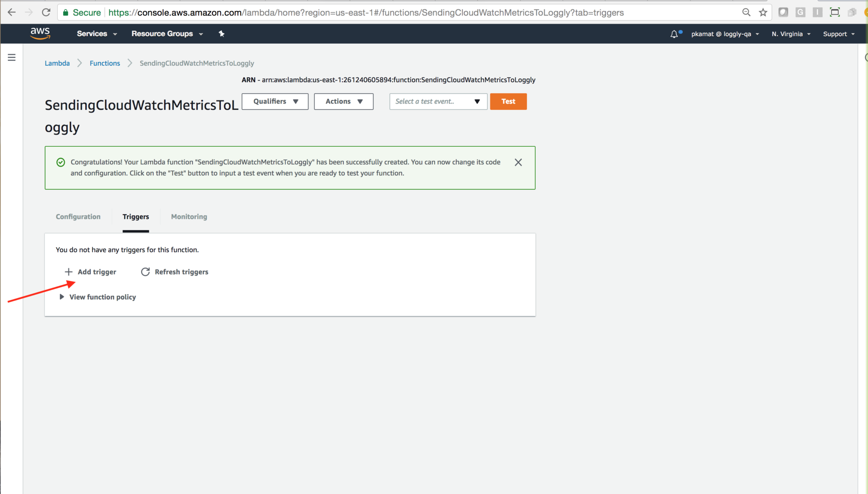Image resolution: width=868 pixels, height=494 pixels.
Task: Open the hamburger sidebar menu
Action: pyautogui.click(x=12, y=57)
